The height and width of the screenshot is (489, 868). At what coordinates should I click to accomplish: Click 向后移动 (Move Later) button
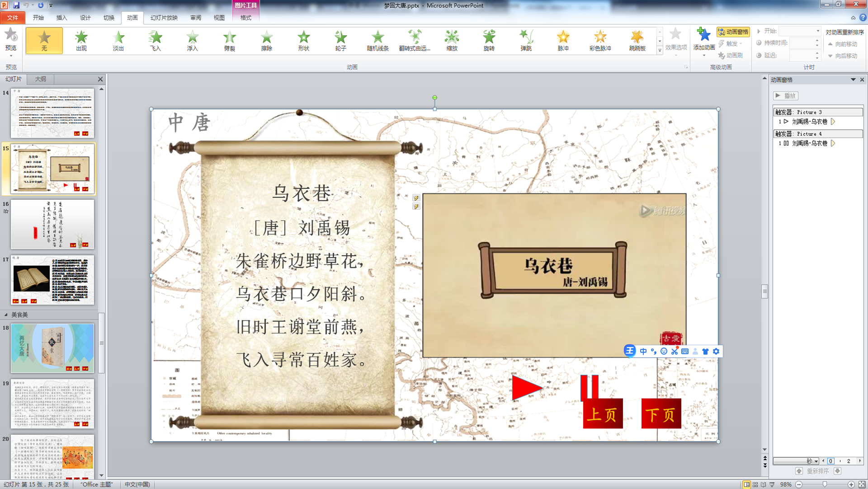[843, 56]
